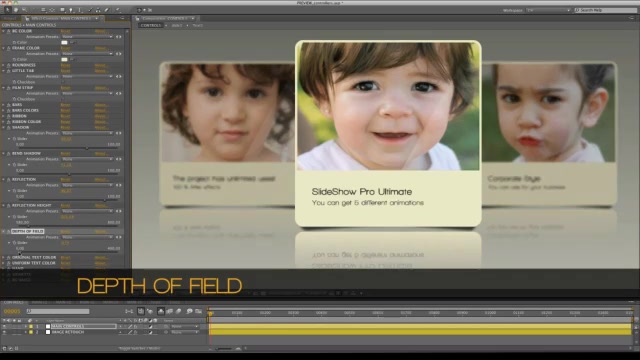Select the Type text tool
The height and width of the screenshot is (360, 640).
coord(80,10)
